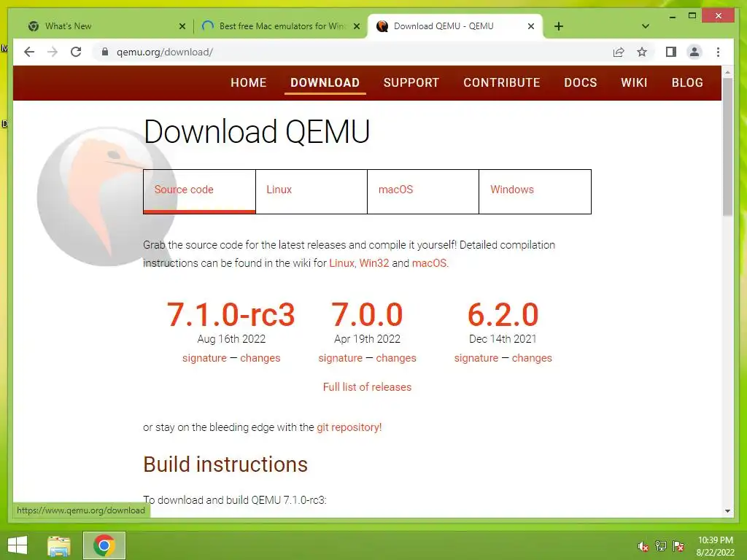The height and width of the screenshot is (560, 747).
Task: Download the 6.2.0 source release
Action: click(x=503, y=315)
